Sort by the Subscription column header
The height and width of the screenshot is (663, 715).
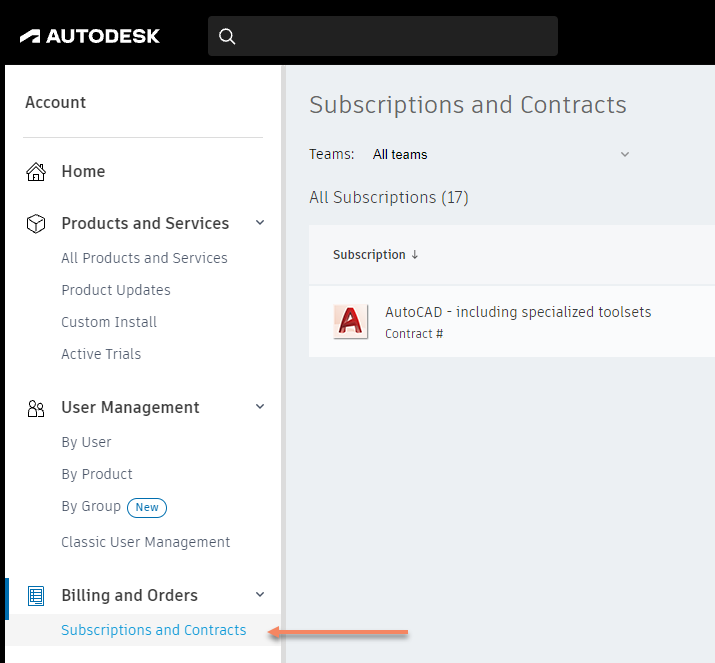pyautogui.click(x=369, y=254)
